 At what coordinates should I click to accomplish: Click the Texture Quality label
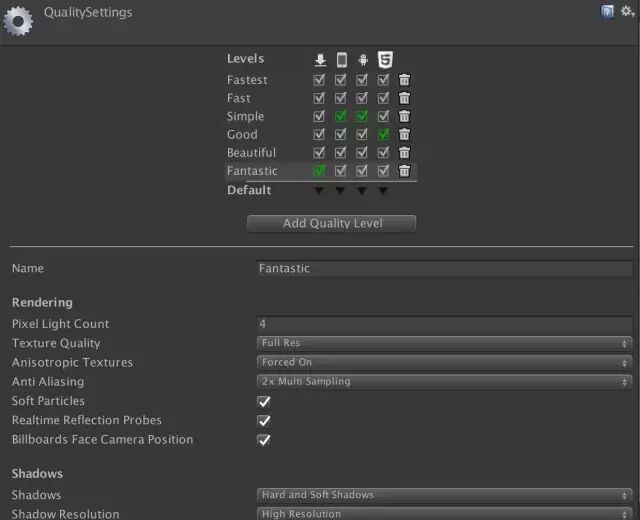(56, 343)
